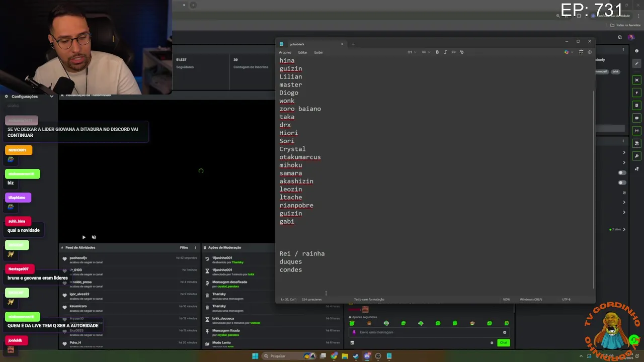This screenshot has height=362, width=644.
Task: Click the 'brkk' tag chip
Action: (615, 72)
